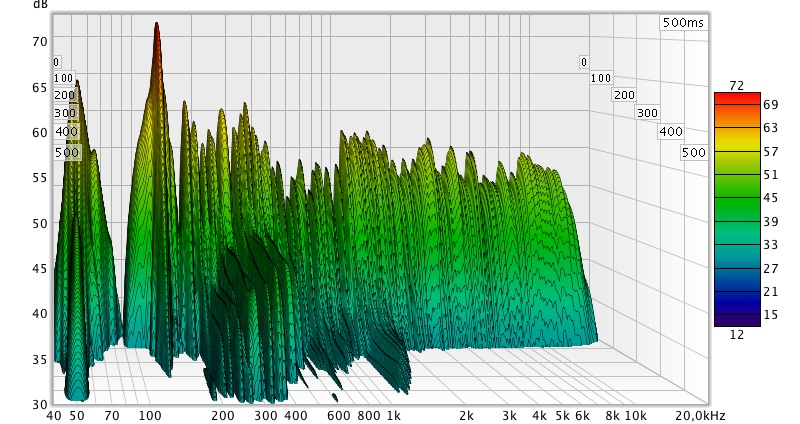The image size is (800, 424).
Task: Click the 8k frequency axis label
Action: coord(613,416)
